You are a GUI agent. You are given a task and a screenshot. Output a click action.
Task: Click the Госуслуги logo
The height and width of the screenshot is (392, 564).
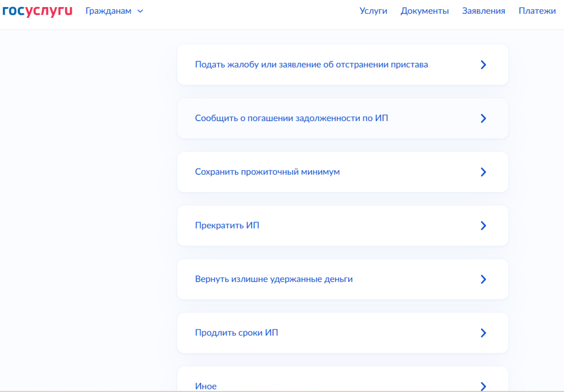coord(37,11)
